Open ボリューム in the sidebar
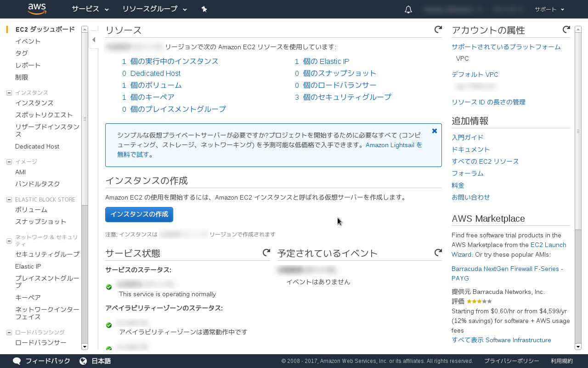This screenshot has width=588, height=368. (31, 210)
